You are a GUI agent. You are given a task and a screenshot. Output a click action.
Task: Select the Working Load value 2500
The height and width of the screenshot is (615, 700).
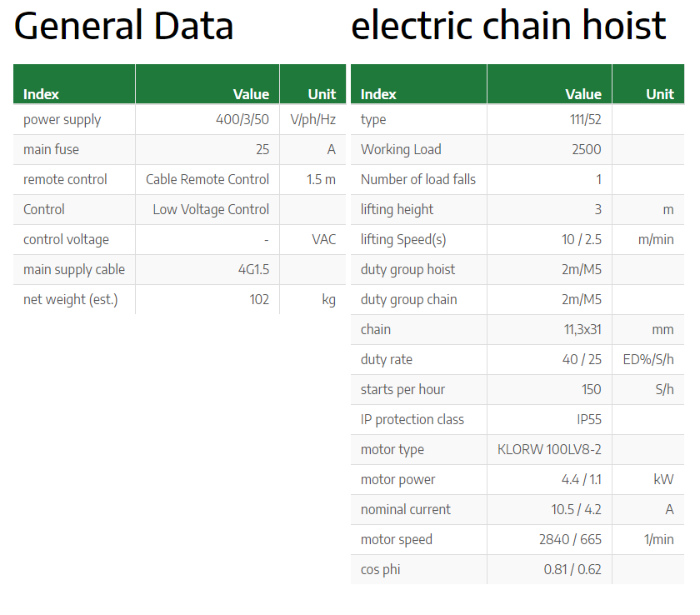(587, 149)
